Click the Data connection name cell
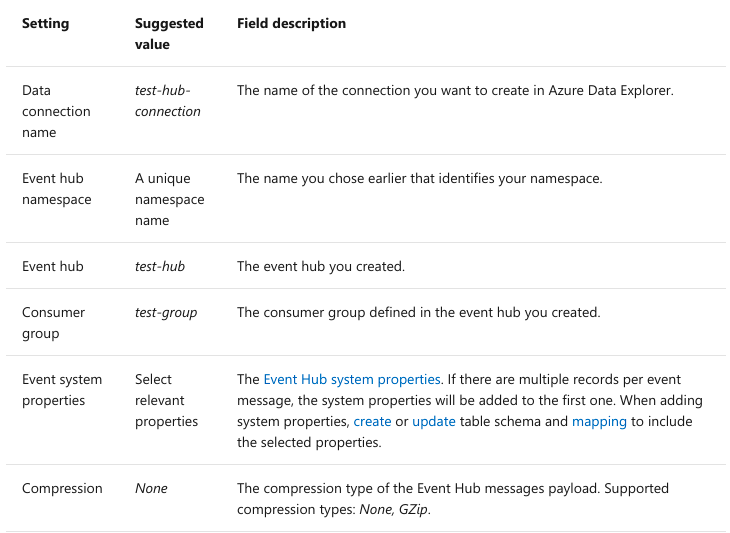Viewport: 730px width, 533px height. (x=56, y=111)
